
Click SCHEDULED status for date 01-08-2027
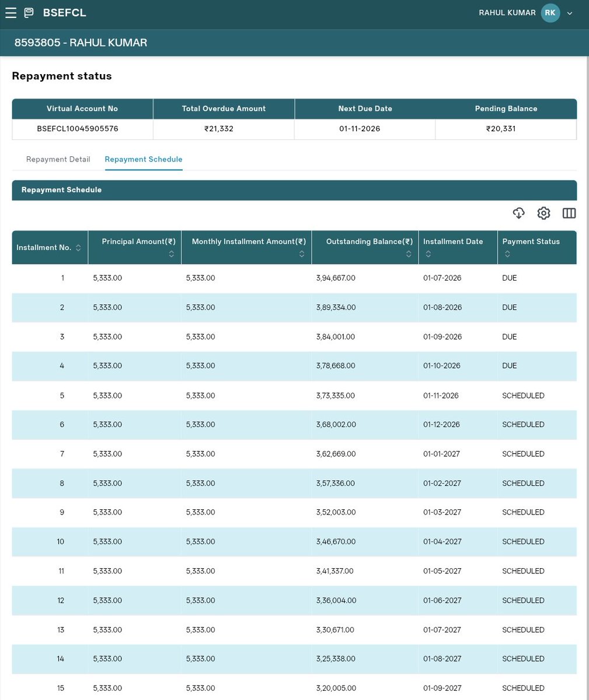pos(523,659)
